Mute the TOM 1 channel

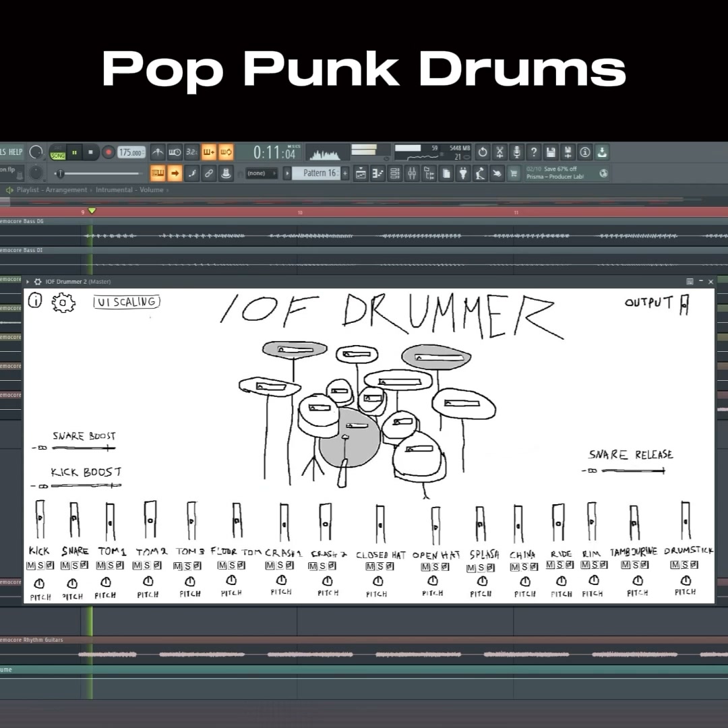[x=100, y=566]
